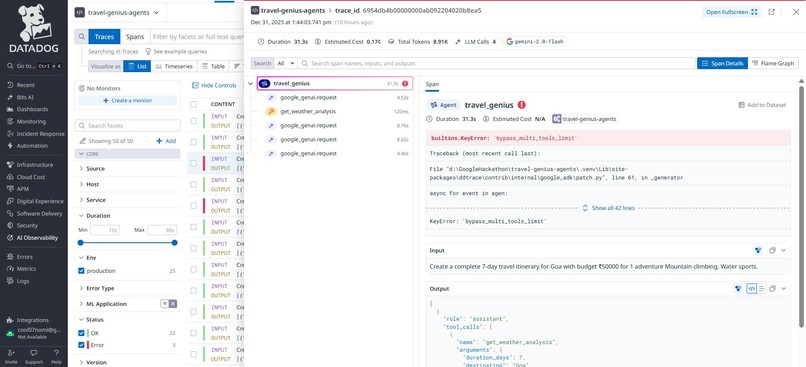Open the span search All dropdown
The height and width of the screenshot is (367, 806).
click(285, 63)
